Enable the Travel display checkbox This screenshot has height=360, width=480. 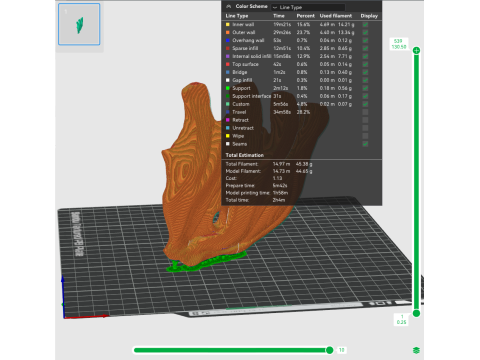pyautogui.click(x=365, y=112)
